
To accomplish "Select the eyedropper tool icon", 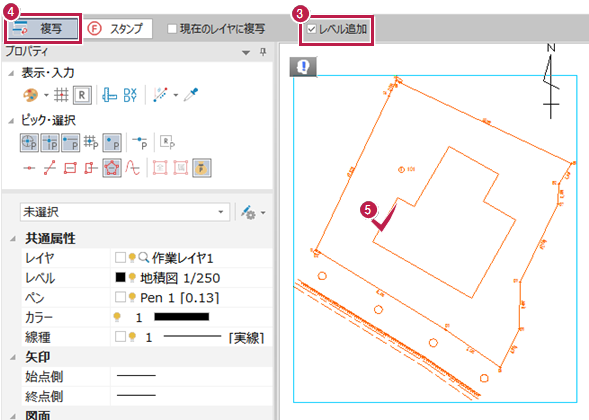I will [191, 95].
